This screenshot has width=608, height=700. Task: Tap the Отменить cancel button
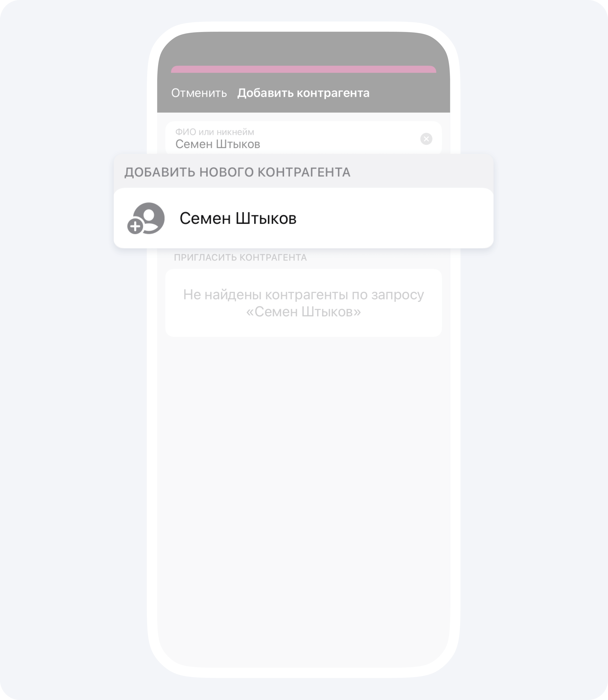(x=199, y=93)
